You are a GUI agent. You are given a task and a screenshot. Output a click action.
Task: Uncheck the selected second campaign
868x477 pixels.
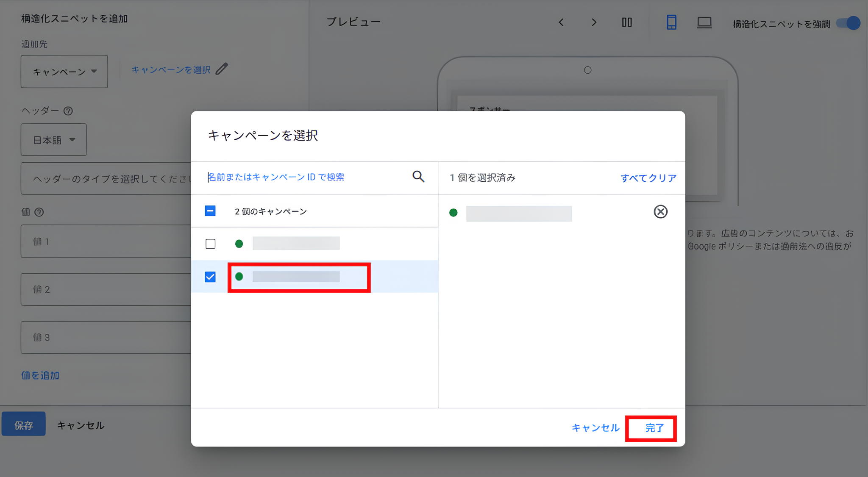[x=211, y=277]
